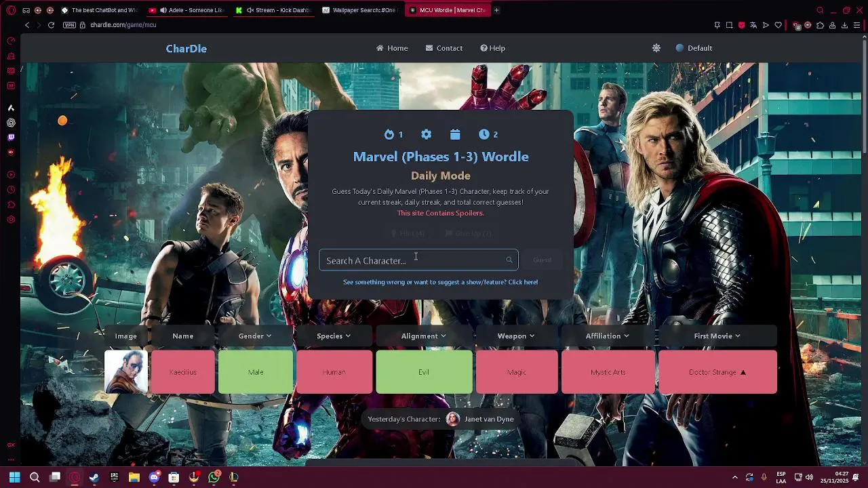The width and height of the screenshot is (868, 488).
Task: Expand the Alignment column dropdown
Action: 424,336
